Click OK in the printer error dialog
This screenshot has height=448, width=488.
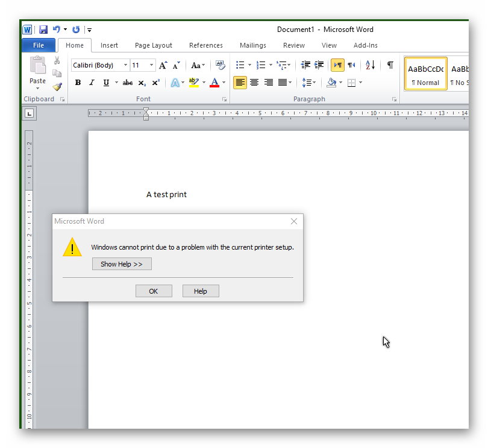[154, 291]
